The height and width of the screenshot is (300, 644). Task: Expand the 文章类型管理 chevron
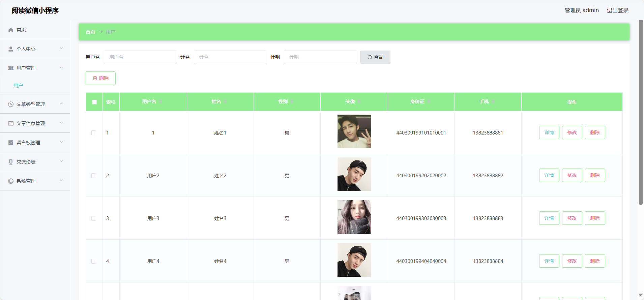tap(61, 103)
